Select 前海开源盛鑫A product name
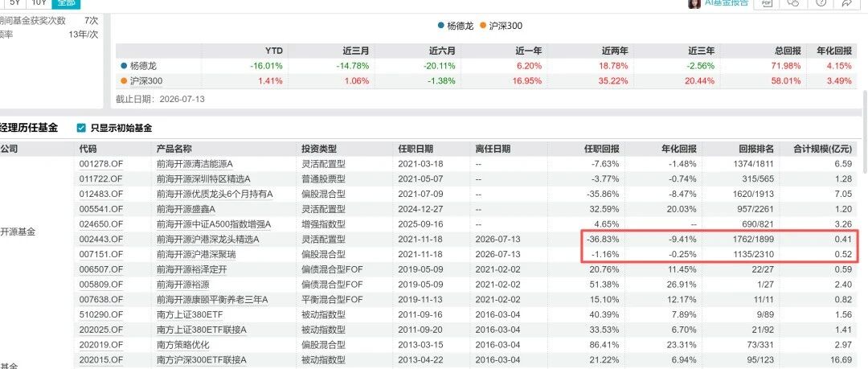The width and height of the screenshot is (868, 369). [x=186, y=209]
